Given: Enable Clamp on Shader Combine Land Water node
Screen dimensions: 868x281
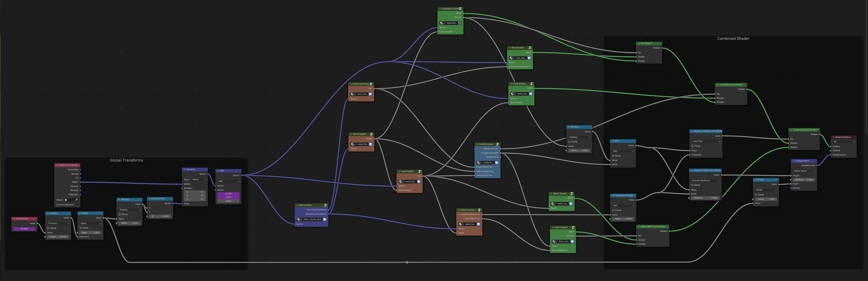Looking at the screenshot, I should 692,146.
